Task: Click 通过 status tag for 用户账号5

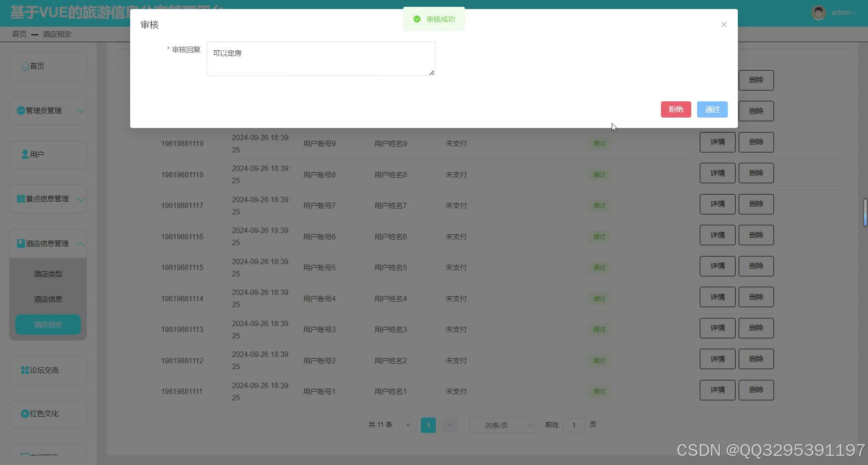Action: click(x=599, y=267)
